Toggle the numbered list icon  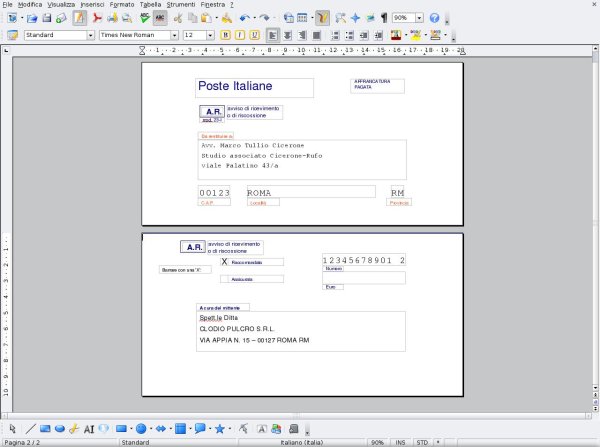tap(335, 35)
